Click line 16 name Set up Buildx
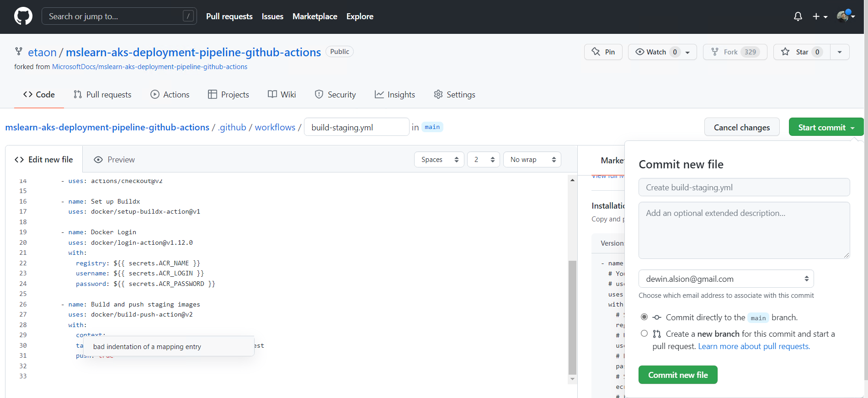Image resolution: width=868 pixels, height=398 pixels. pos(101,201)
